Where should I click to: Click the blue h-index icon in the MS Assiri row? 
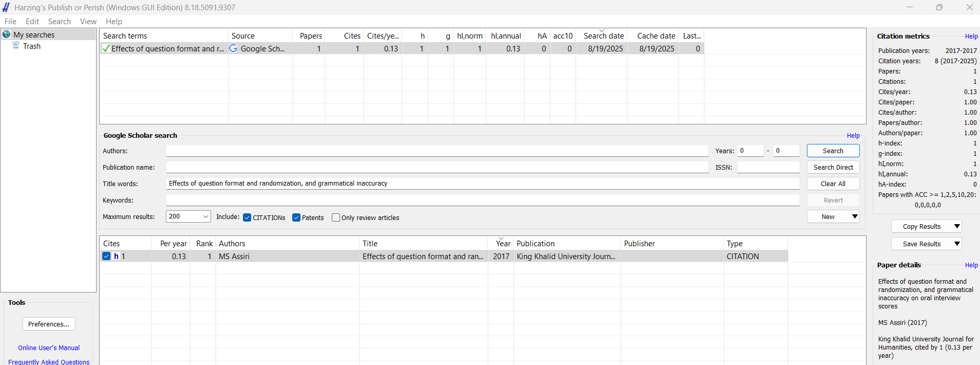click(117, 256)
